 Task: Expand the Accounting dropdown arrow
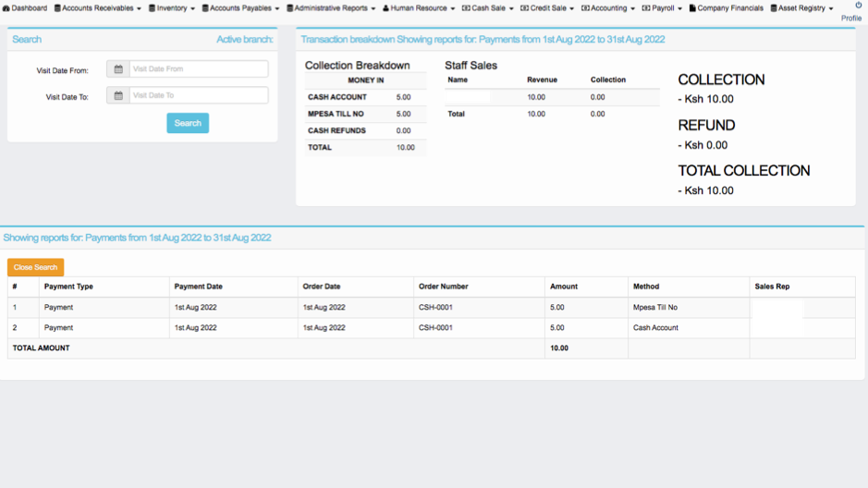tap(632, 9)
